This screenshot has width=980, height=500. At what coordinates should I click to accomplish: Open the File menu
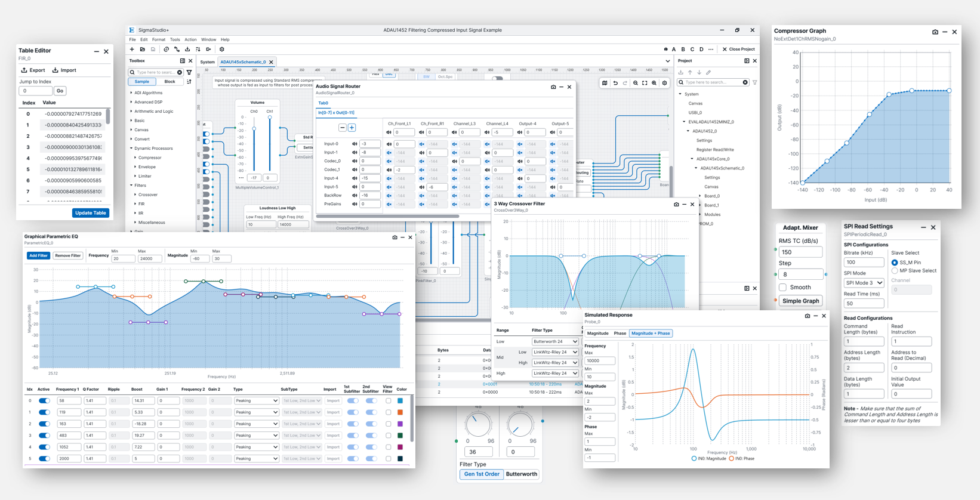click(132, 40)
